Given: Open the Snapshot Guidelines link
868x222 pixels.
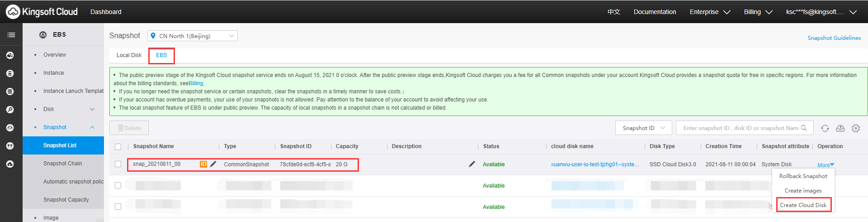Looking at the screenshot, I should click(x=834, y=38).
